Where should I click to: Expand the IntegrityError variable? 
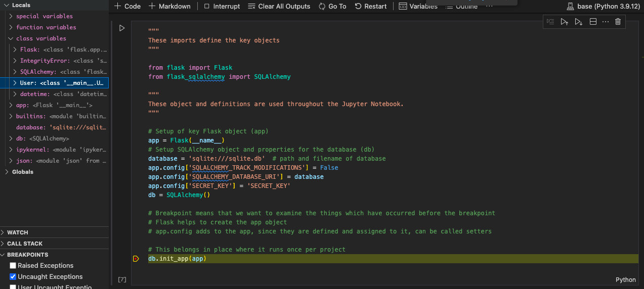tap(15, 61)
